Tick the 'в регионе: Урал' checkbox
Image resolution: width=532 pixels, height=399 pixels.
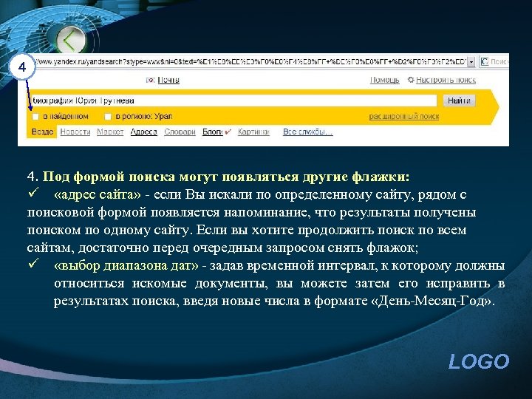108,117
